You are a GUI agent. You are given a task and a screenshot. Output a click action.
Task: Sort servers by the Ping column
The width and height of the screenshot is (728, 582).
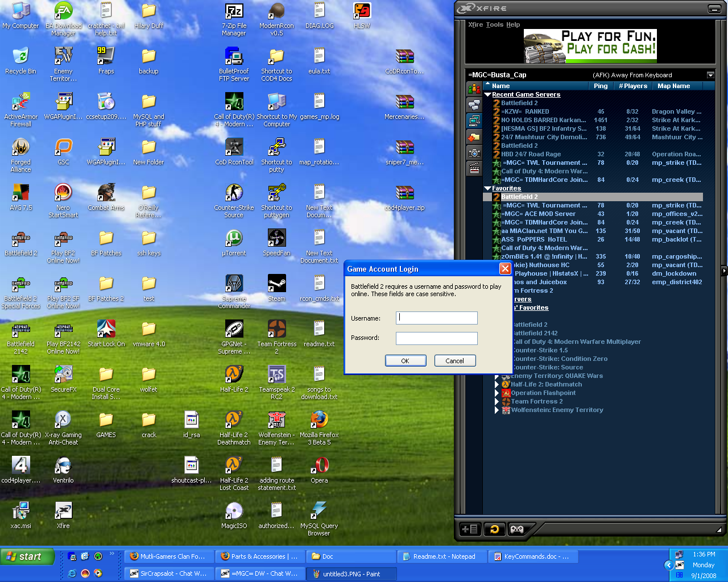(x=601, y=86)
